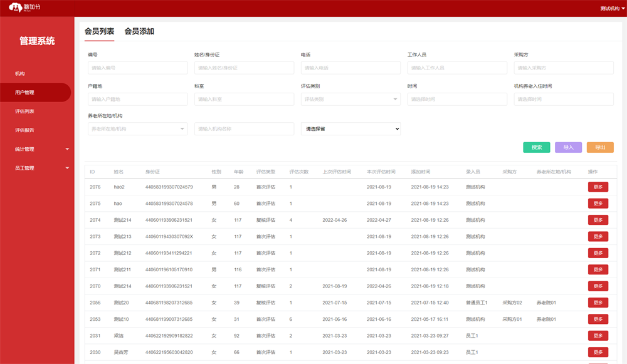Click the orange 导出 button
627x364 pixels.
point(600,147)
